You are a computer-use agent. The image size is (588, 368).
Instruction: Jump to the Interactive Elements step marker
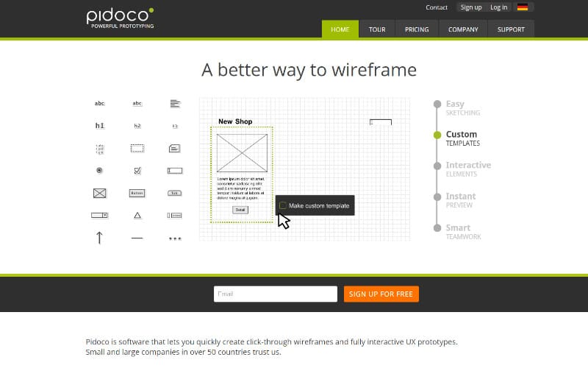(437, 166)
